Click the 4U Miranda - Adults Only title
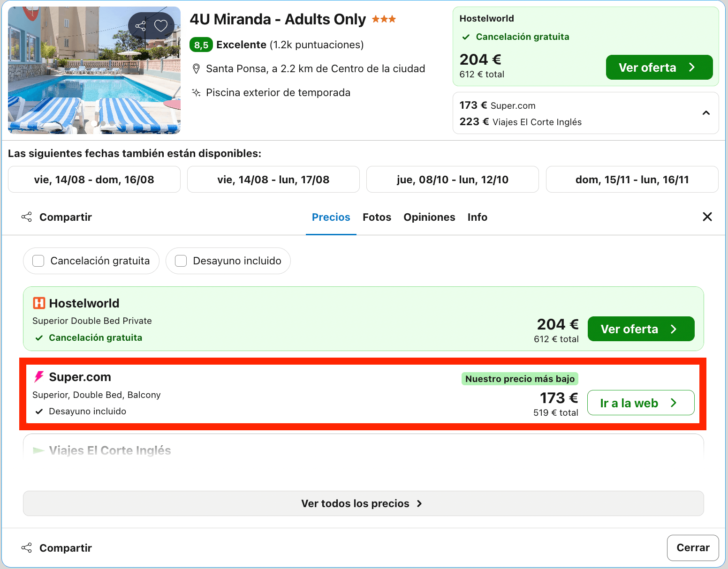 click(278, 19)
